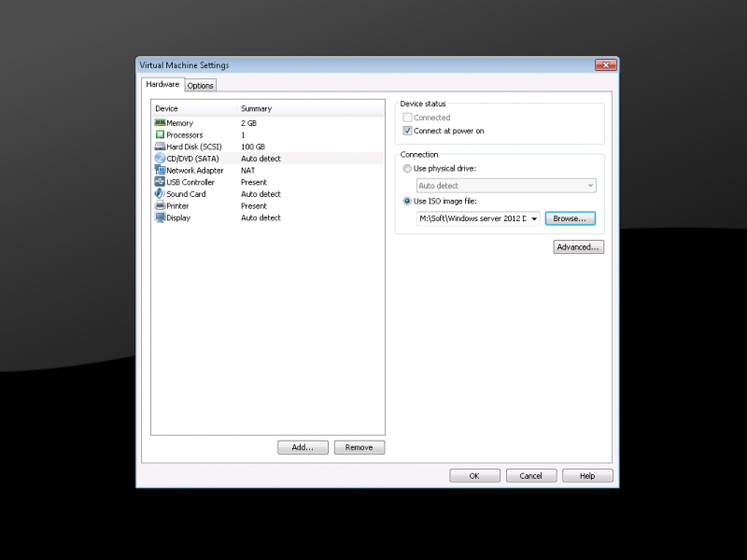The image size is (747, 560).
Task: Switch to the Hardware tab
Action: tap(162, 84)
